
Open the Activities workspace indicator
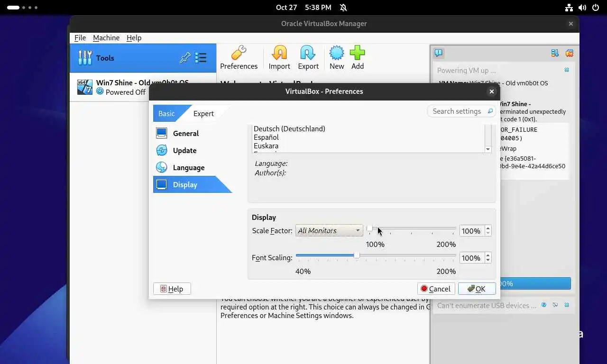[x=22, y=8]
